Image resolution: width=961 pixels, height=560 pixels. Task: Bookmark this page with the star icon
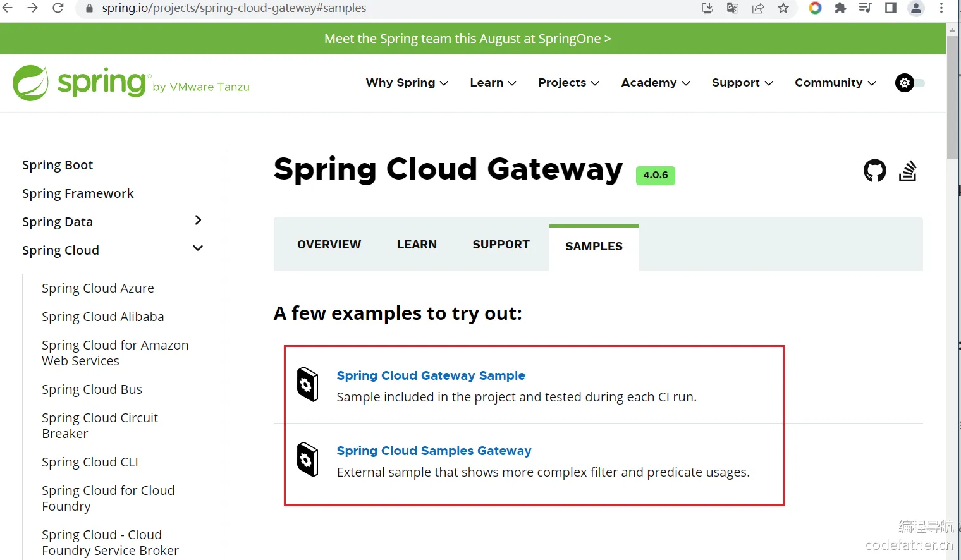783,8
